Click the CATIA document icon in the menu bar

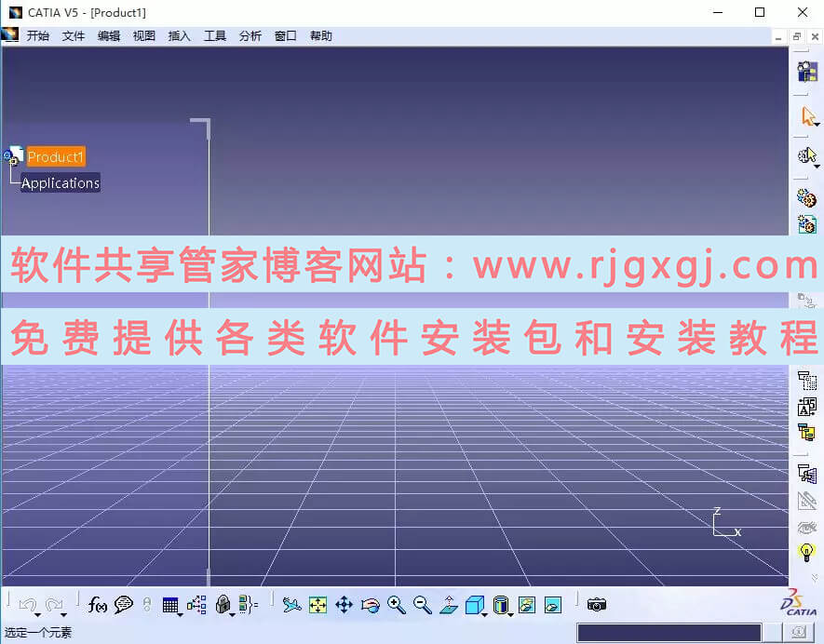(x=10, y=34)
